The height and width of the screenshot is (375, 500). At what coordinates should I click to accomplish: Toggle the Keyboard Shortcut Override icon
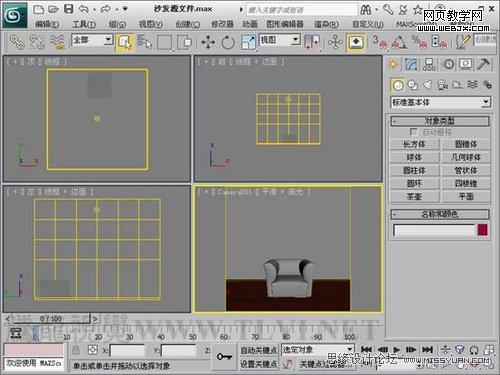[x=356, y=42]
